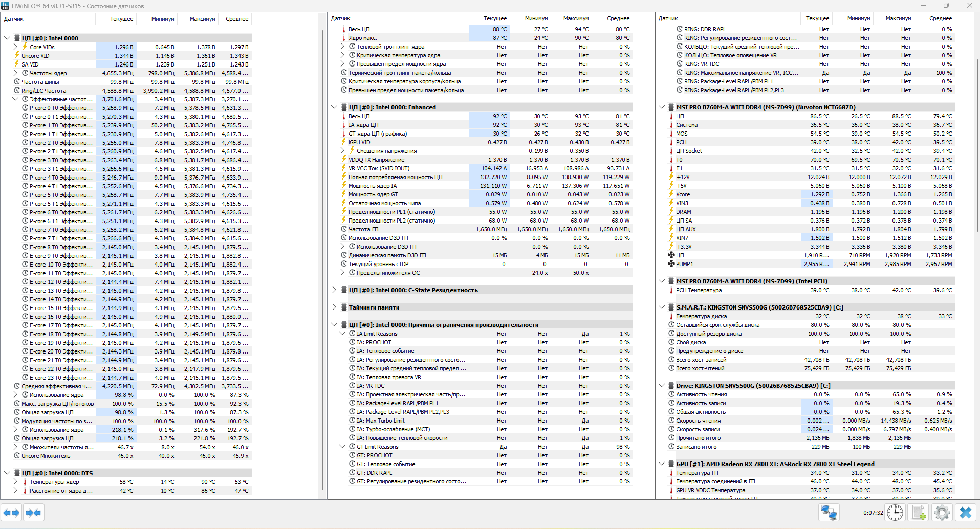Collapse the GPU [#1]: AMD Radeon RX 7800 XT group
Viewport: 980px width, 529px height.
tap(662, 464)
